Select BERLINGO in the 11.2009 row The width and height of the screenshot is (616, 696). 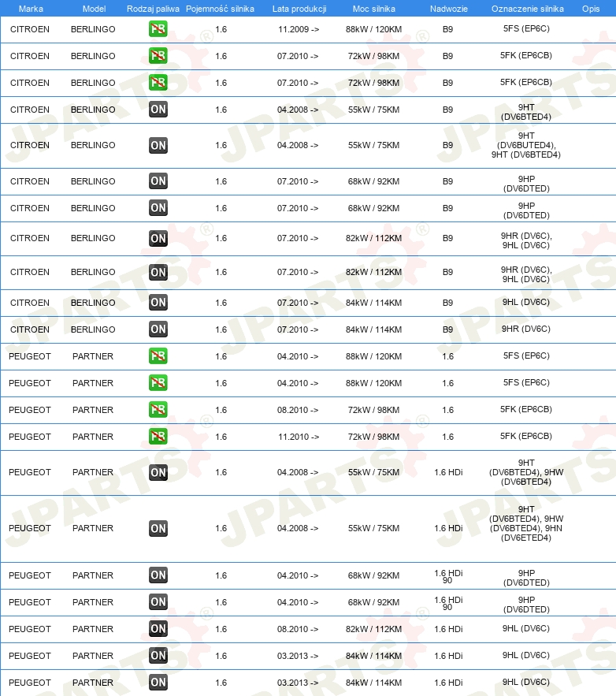pos(93,29)
